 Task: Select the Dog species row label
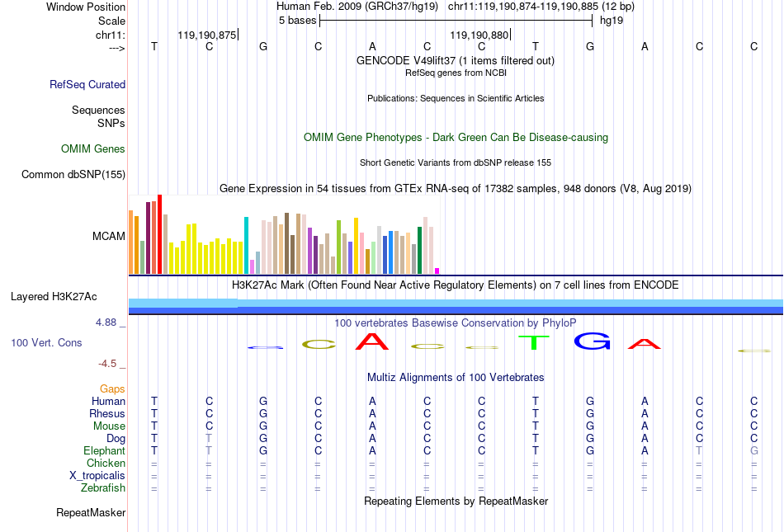coord(116,439)
